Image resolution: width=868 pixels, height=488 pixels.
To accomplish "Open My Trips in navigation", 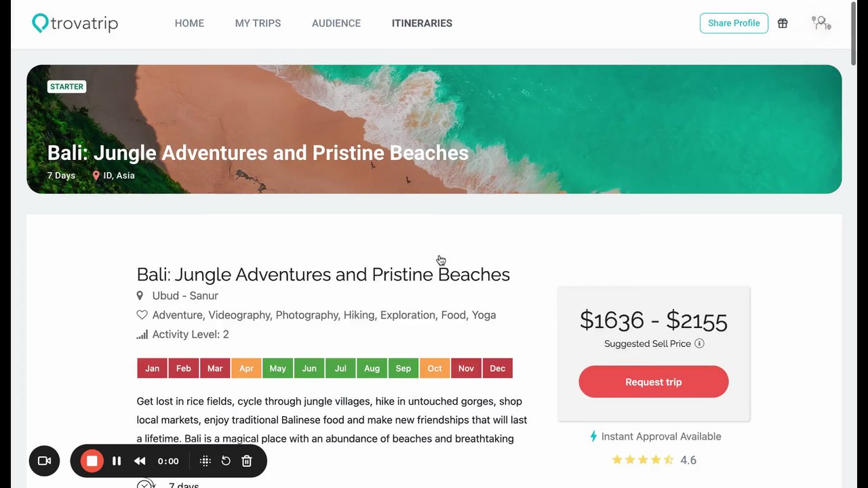I will point(258,23).
